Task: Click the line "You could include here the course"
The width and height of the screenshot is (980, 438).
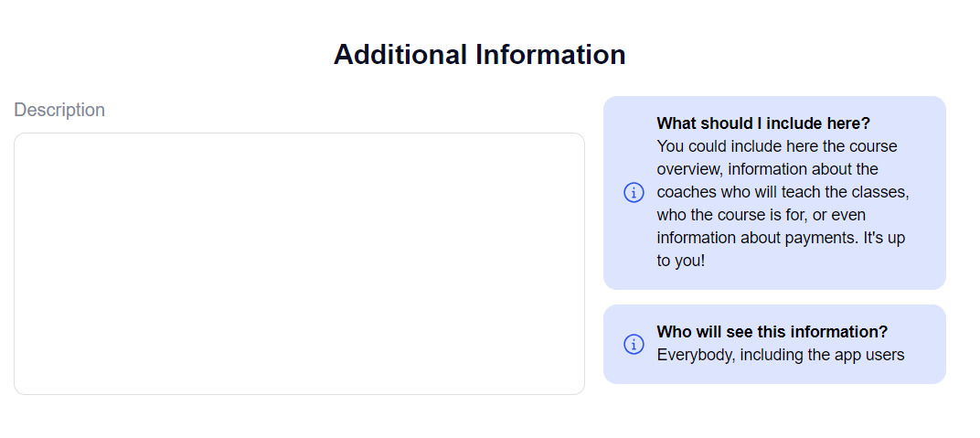Action: pyautogui.click(x=777, y=146)
